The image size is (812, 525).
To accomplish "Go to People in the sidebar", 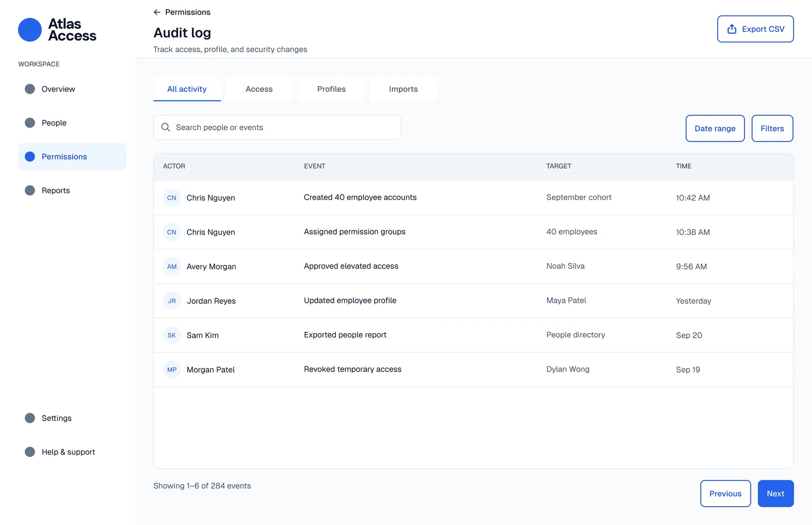I will 72,123.
